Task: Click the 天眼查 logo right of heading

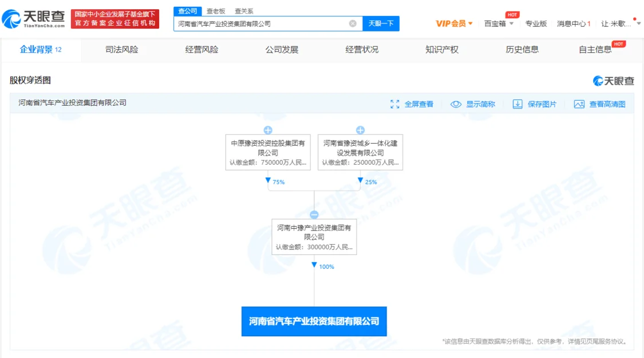Action: (613, 81)
